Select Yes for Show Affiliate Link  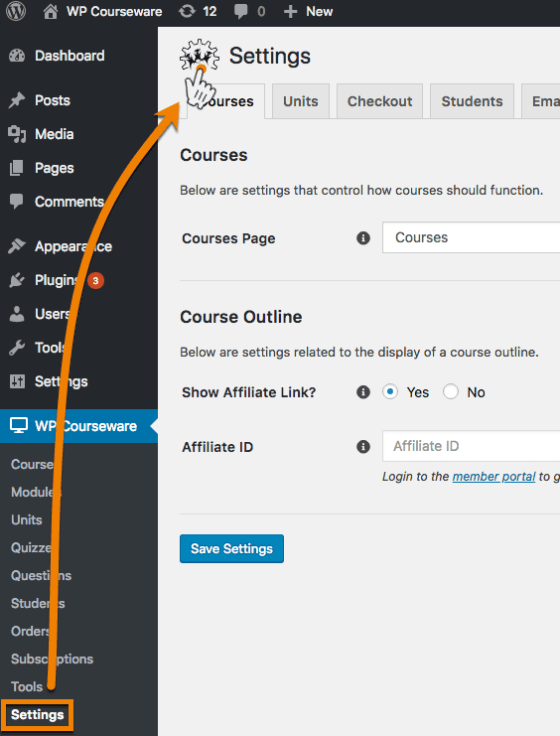coord(390,391)
